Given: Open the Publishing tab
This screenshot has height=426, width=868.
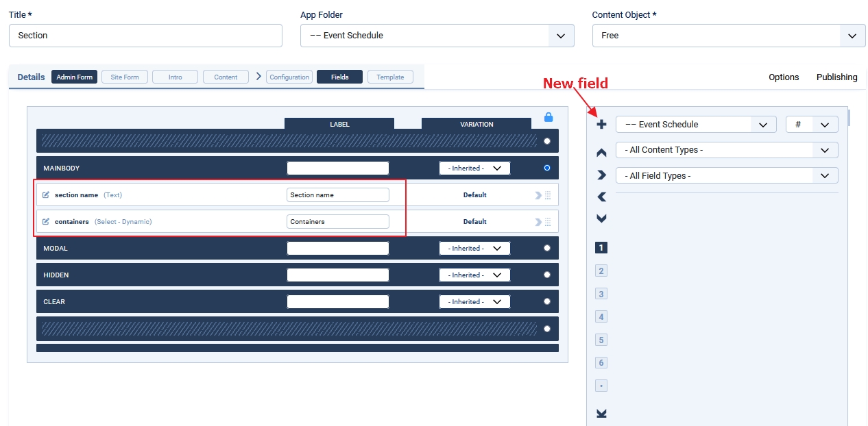Looking at the screenshot, I should pyautogui.click(x=836, y=77).
